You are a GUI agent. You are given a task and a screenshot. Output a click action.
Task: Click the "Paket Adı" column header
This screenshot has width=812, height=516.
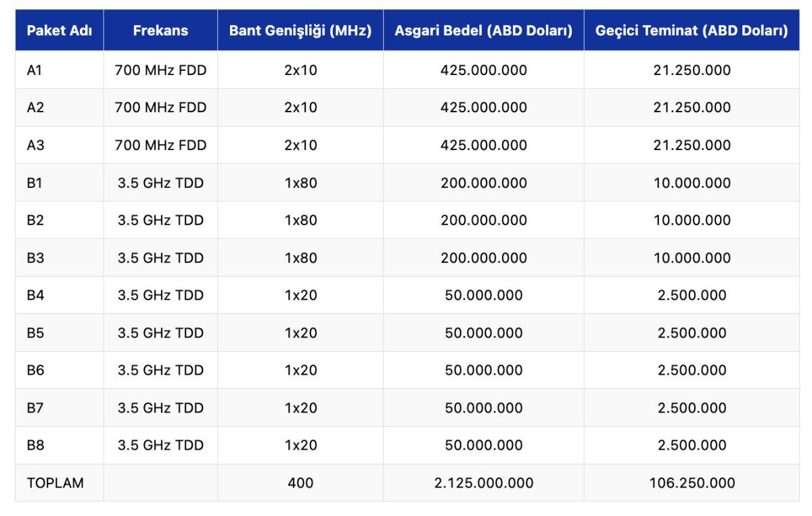60,30
